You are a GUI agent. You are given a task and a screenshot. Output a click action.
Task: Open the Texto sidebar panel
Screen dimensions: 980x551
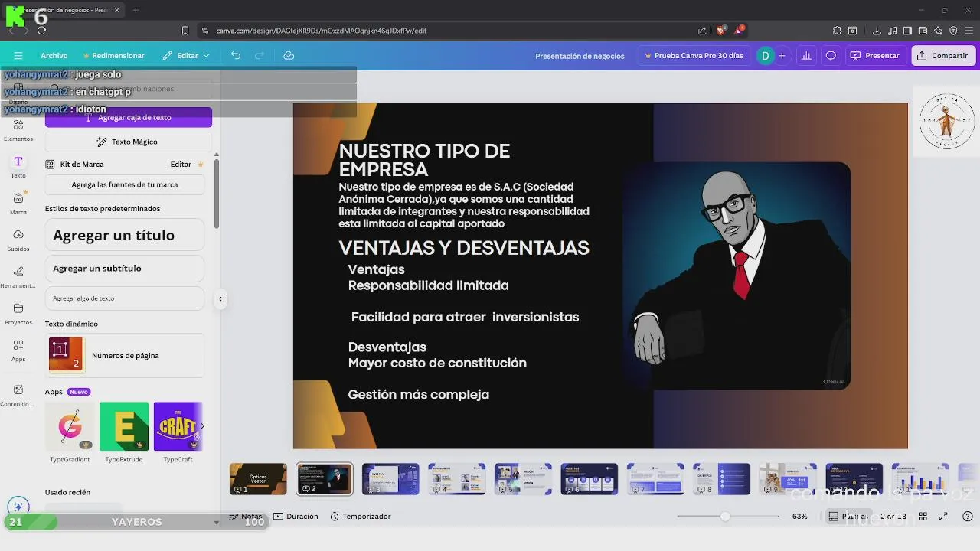18,167
